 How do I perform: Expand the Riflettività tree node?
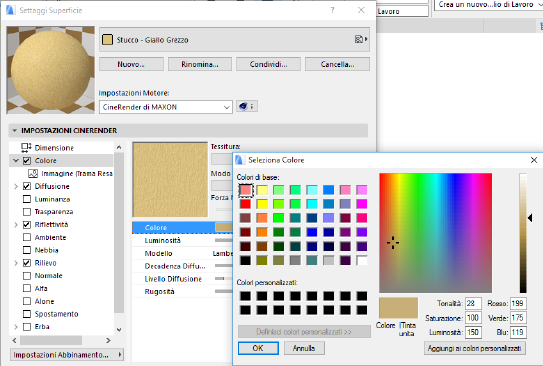[x=16, y=224]
